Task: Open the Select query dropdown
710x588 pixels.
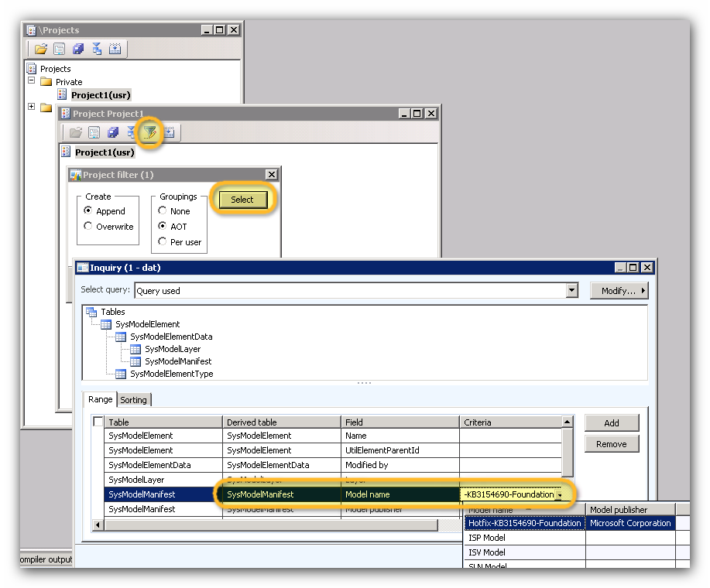Action: (x=572, y=291)
